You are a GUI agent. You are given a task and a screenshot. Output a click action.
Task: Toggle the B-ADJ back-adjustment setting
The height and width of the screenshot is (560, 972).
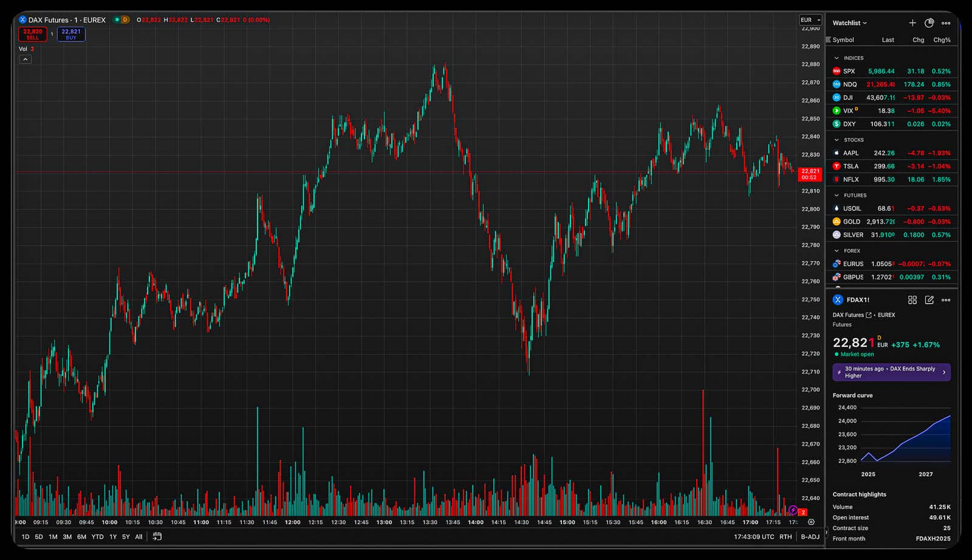810,537
